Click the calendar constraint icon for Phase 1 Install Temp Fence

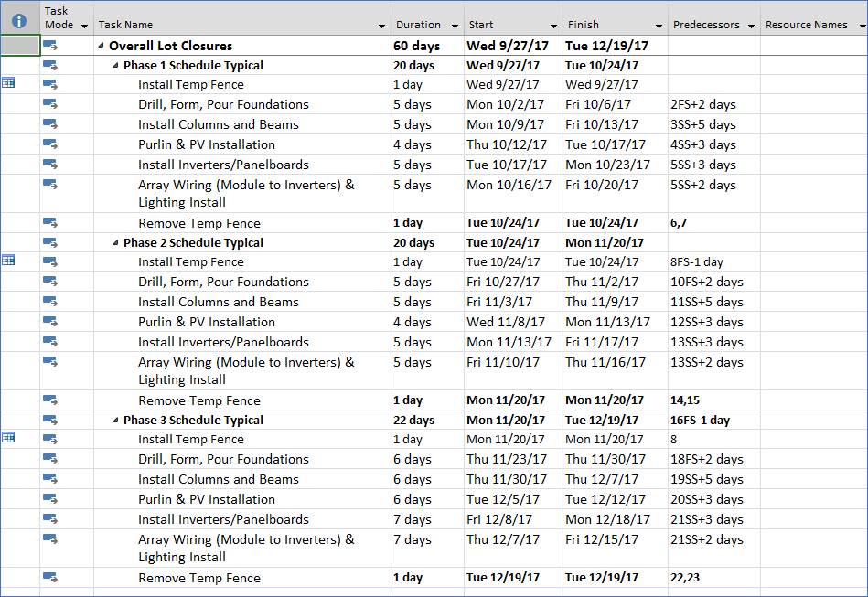(8, 83)
